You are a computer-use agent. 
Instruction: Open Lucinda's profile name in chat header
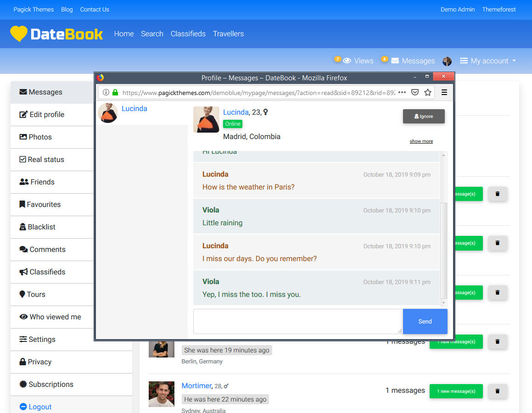236,112
